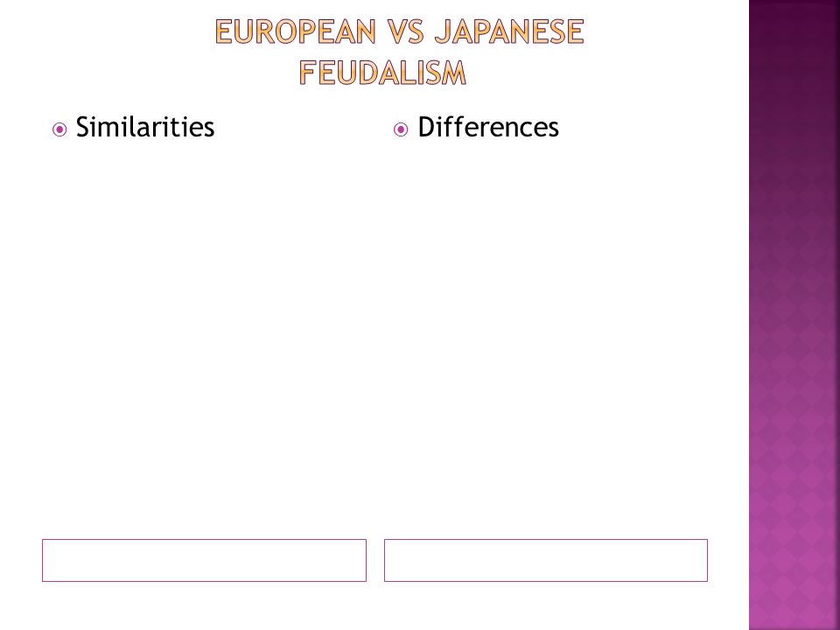The height and width of the screenshot is (630, 840).
Task: Click the blank content area under Similarities
Action: click(204, 338)
